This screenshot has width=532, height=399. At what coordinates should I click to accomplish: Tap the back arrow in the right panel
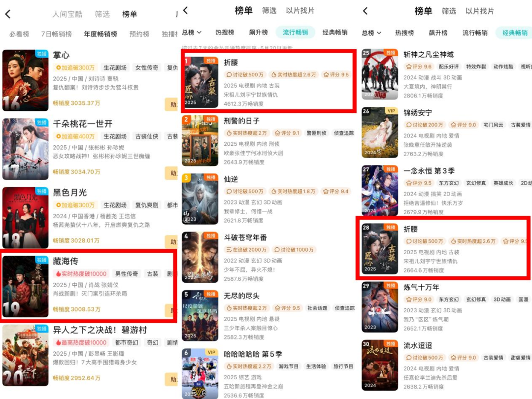[x=366, y=11]
